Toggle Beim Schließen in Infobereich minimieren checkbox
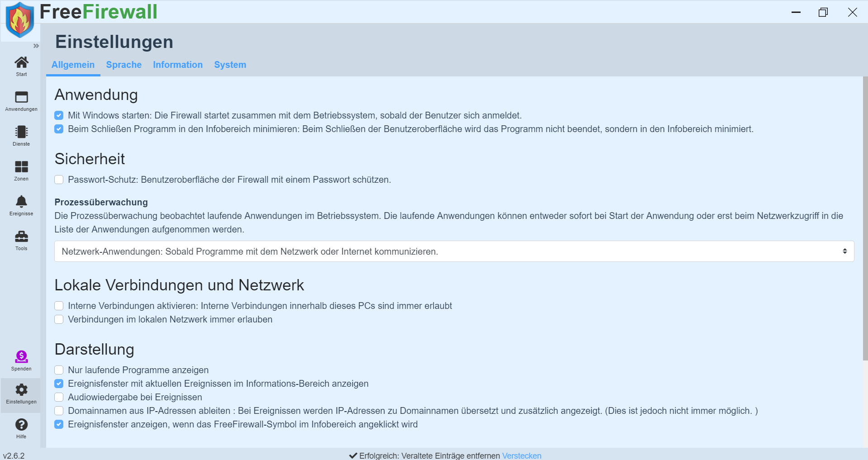Screen dimensions: 868x460 [59, 129]
